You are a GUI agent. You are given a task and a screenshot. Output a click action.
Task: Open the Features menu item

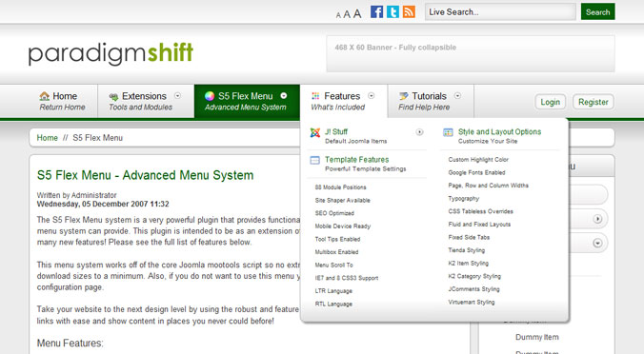(343, 101)
